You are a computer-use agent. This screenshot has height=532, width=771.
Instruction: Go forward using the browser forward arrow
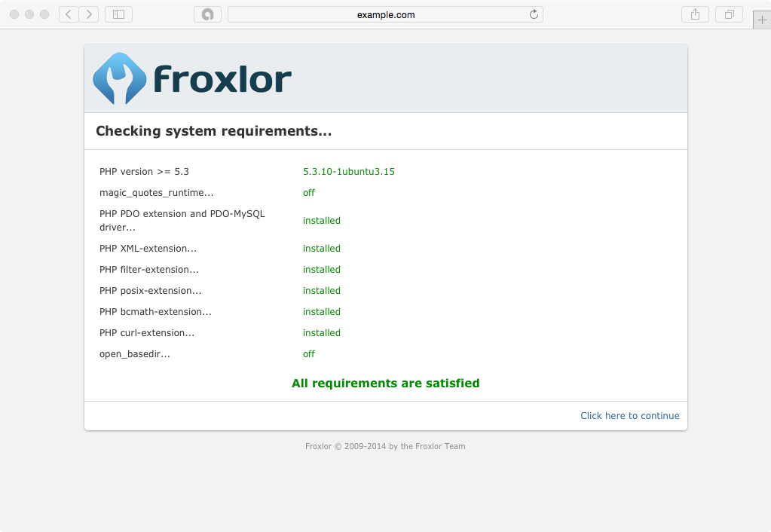89,14
